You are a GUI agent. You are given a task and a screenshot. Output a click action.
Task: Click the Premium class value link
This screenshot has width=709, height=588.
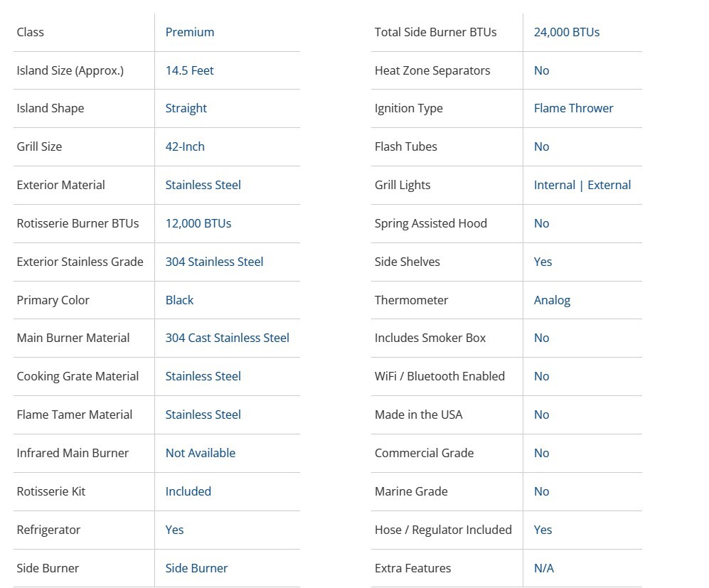[189, 32]
